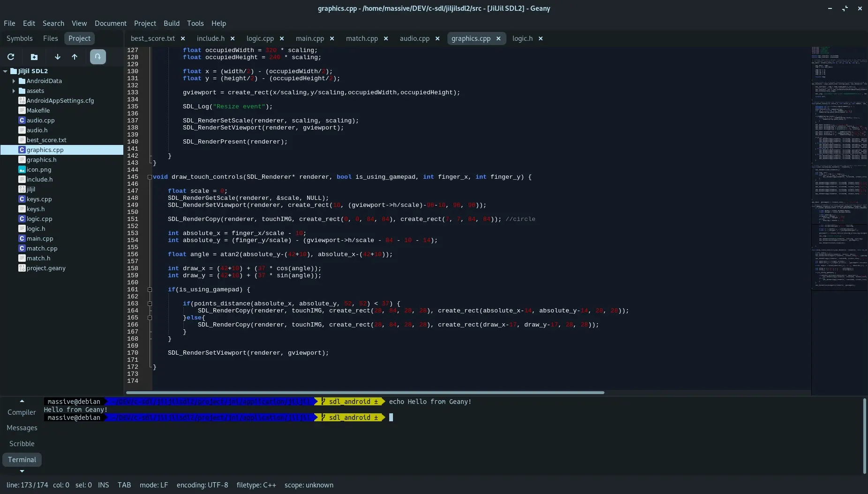The image size is (868, 494).
Task: Switch to the match.cpp tab
Action: [362, 38]
